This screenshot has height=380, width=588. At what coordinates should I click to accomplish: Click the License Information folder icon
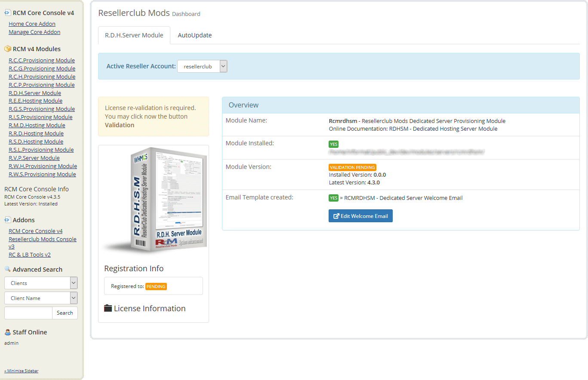(x=108, y=308)
